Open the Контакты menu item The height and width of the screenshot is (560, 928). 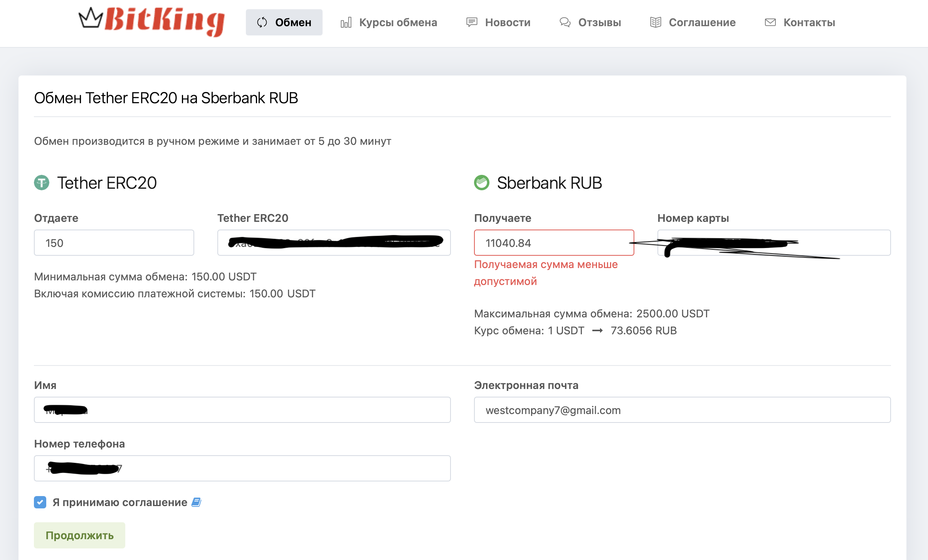[809, 22]
